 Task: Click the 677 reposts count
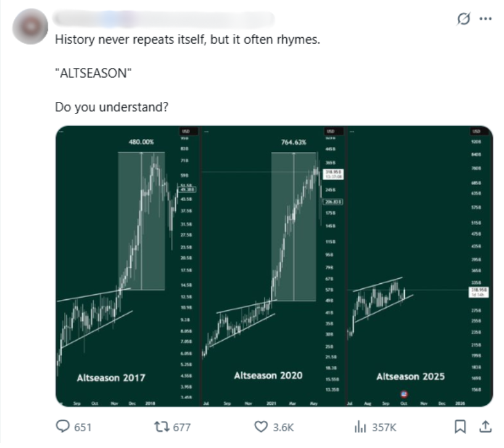click(x=181, y=427)
